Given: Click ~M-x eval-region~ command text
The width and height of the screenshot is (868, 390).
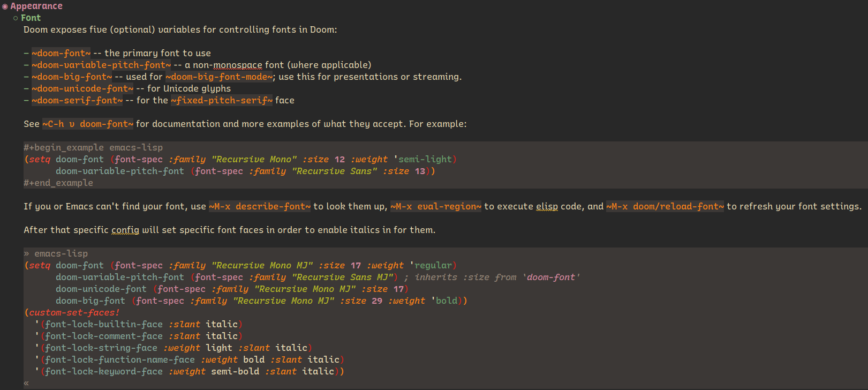Looking at the screenshot, I should click(436, 206).
